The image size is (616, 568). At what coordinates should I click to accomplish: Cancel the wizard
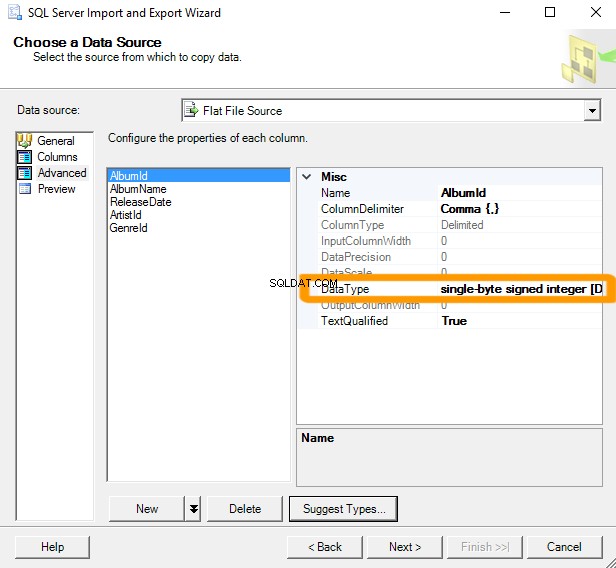point(564,547)
